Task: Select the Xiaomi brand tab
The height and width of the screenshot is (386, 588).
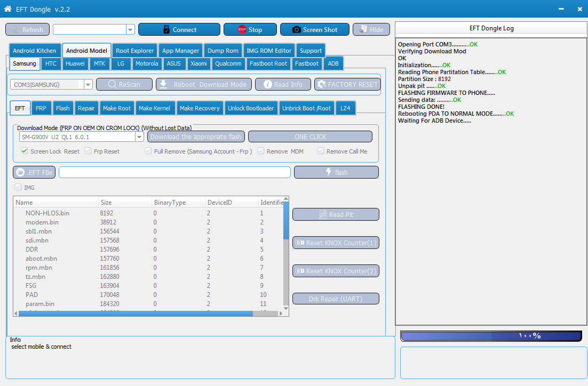Action: [198, 63]
